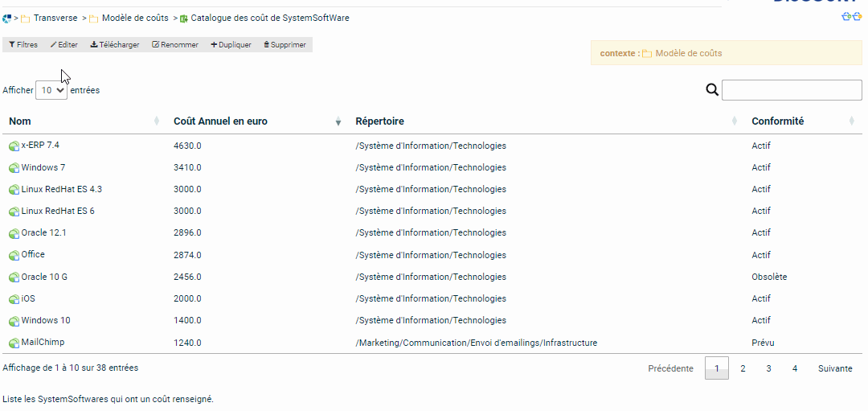Open the Windows 7 entry

click(43, 167)
